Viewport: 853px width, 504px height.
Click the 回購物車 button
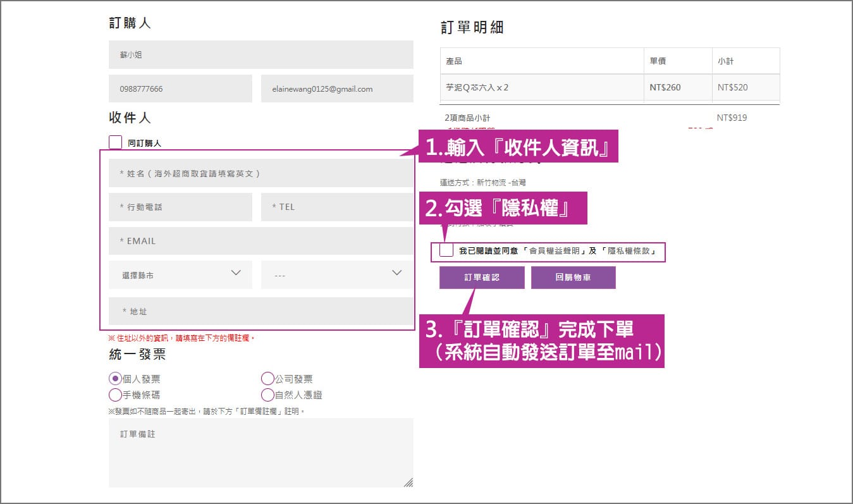click(573, 278)
